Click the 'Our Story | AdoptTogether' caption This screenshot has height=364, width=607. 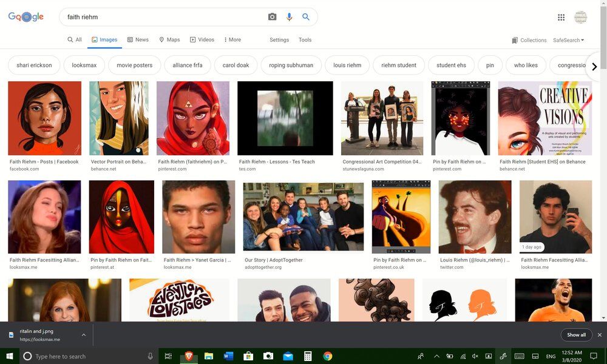(x=274, y=260)
